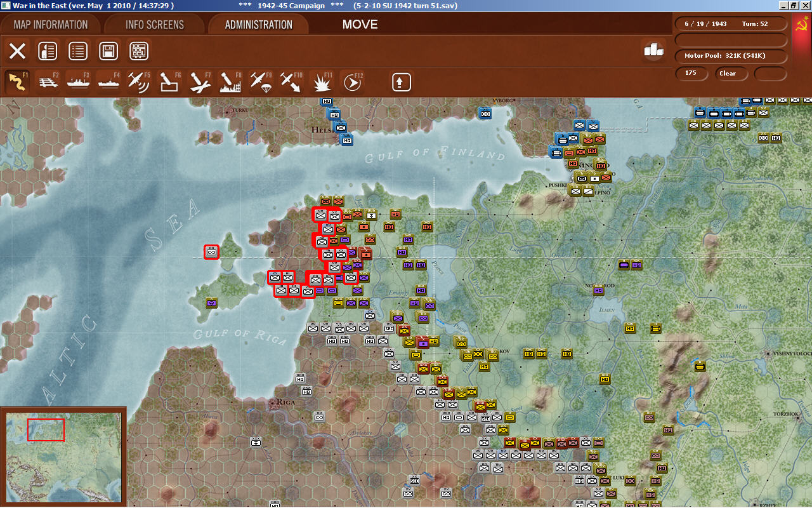Select the F4 amphibious transport ship icon
This screenshot has width=812, height=508.
point(108,82)
